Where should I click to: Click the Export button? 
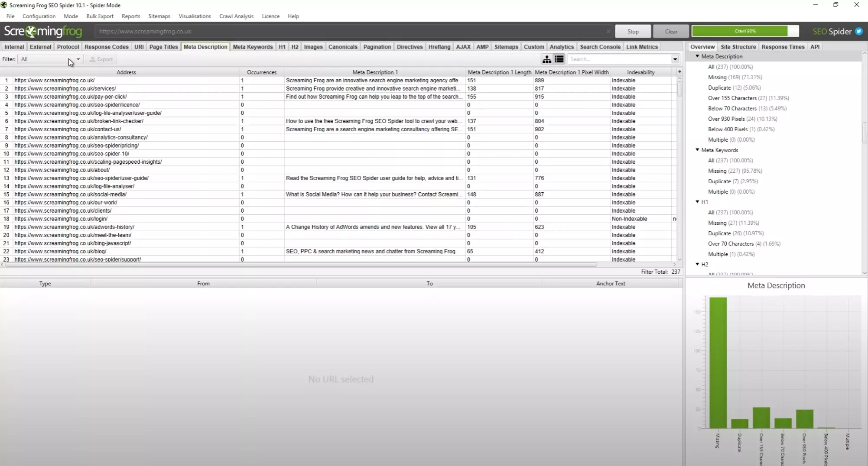(101, 59)
